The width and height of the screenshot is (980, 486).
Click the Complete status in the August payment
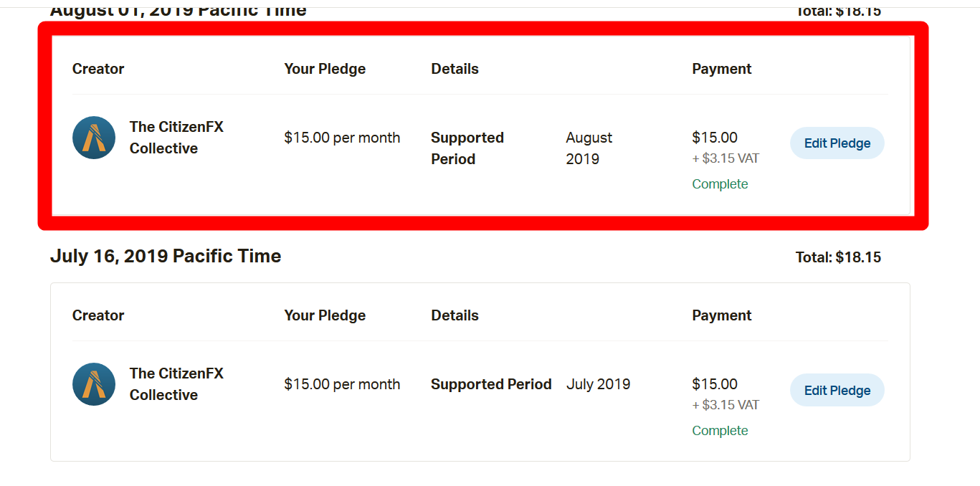(720, 184)
